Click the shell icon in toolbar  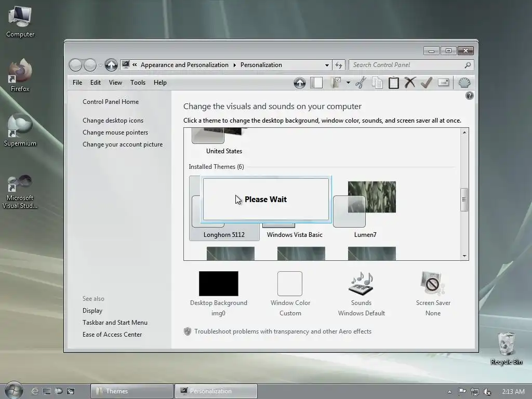tap(464, 83)
